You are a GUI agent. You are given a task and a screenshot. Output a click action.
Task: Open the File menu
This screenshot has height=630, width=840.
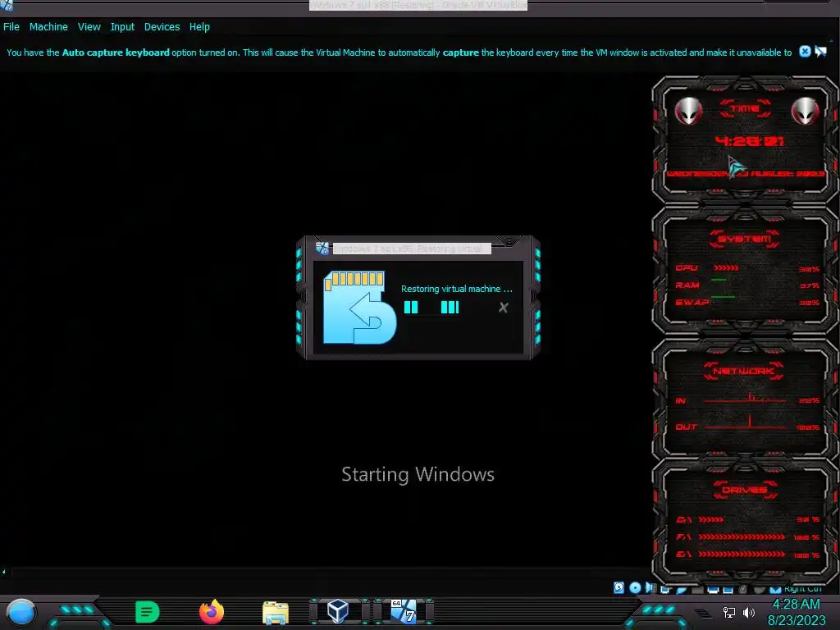pos(11,27)
